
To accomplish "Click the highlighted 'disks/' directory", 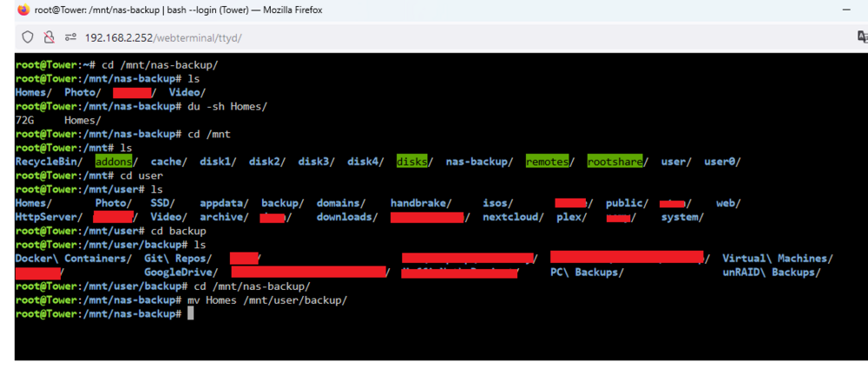I will click(415, 161).
